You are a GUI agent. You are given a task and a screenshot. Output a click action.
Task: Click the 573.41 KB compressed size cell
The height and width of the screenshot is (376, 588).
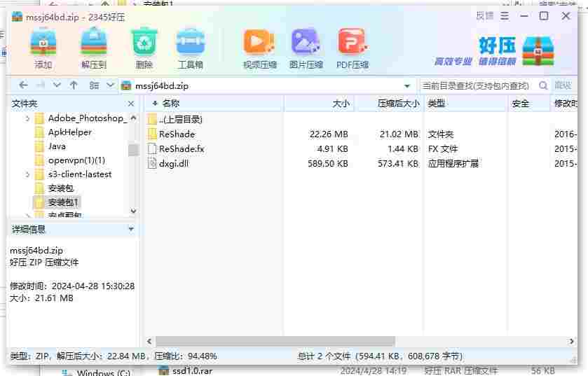pos(398,163)
